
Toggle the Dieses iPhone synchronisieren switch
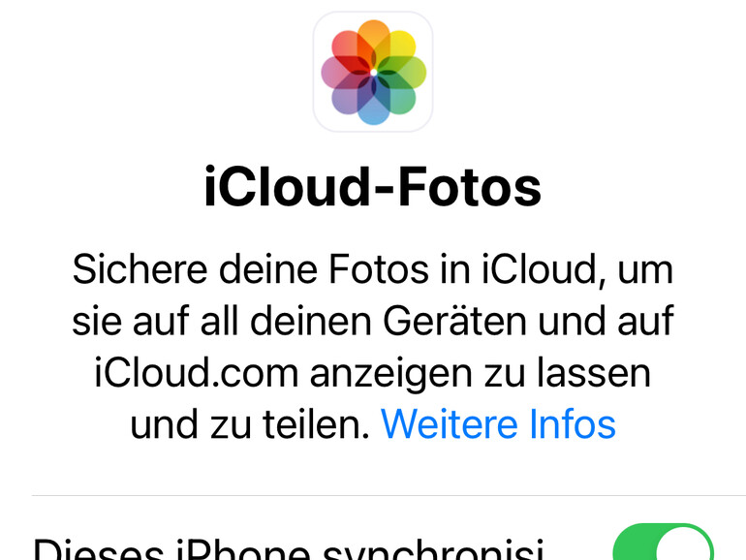tap(664, 542)
